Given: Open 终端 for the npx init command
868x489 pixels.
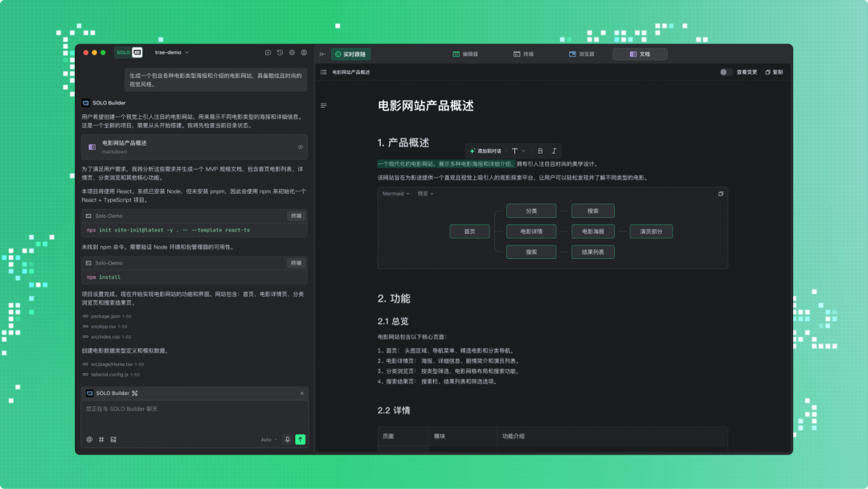Looking at the screenshot, I should click(x=296, y=216).
